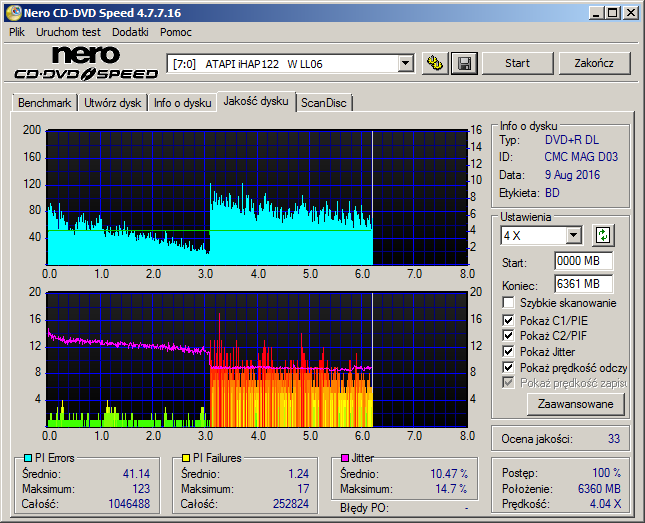The height and width of the screenshot is (523, 645).
Task: Click the Zaawansowane button
Action: tap(575, 404)
